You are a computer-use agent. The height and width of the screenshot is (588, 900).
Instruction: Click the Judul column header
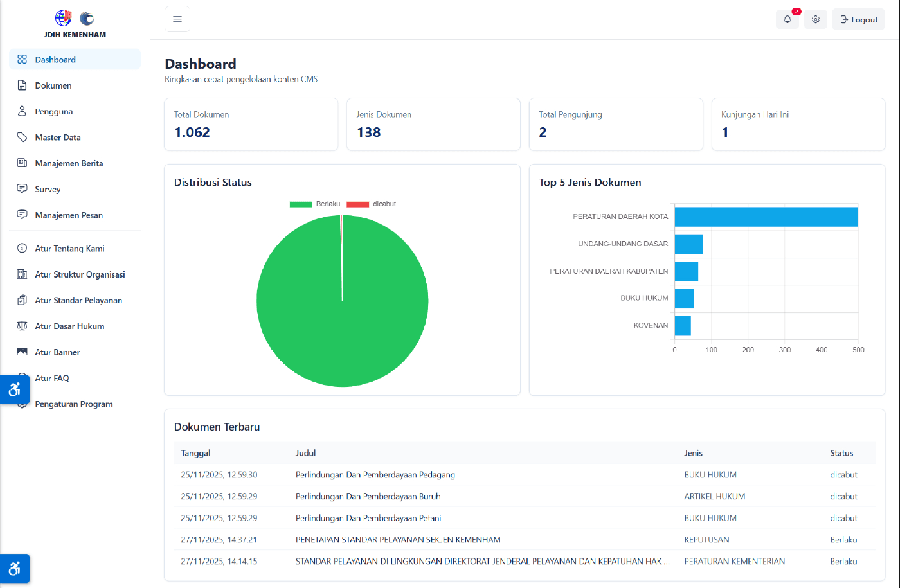pos(305,453)
